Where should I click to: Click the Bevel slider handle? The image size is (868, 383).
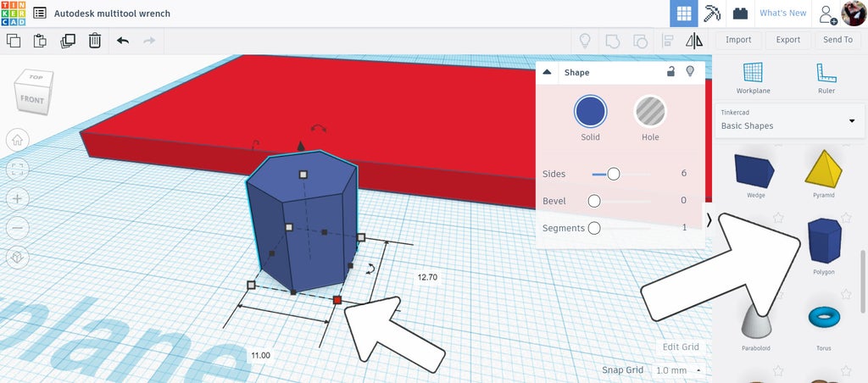tap(594, 201)
